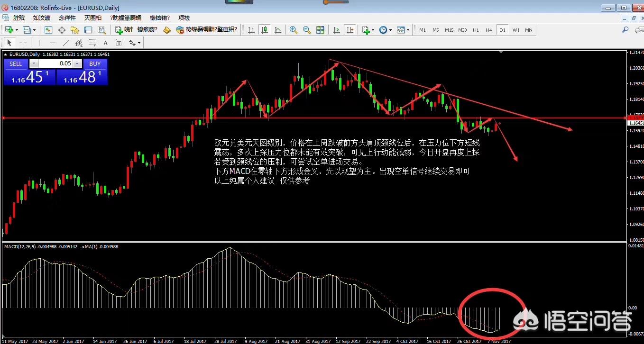Toggle the AutoTrading button
644x344 pixels.
(206, 30)
